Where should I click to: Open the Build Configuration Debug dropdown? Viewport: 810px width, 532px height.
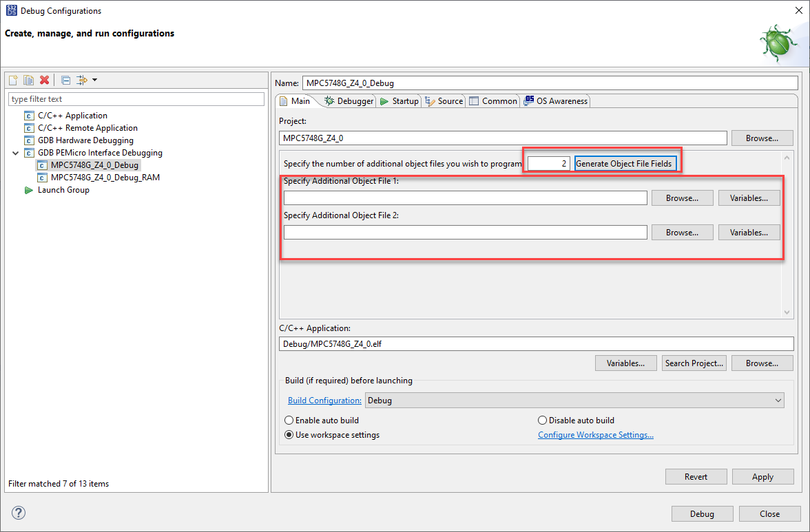[x=574, y=401]
